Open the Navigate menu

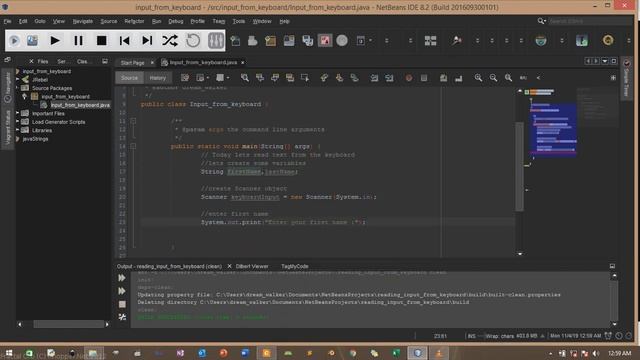tap(82, 21)
